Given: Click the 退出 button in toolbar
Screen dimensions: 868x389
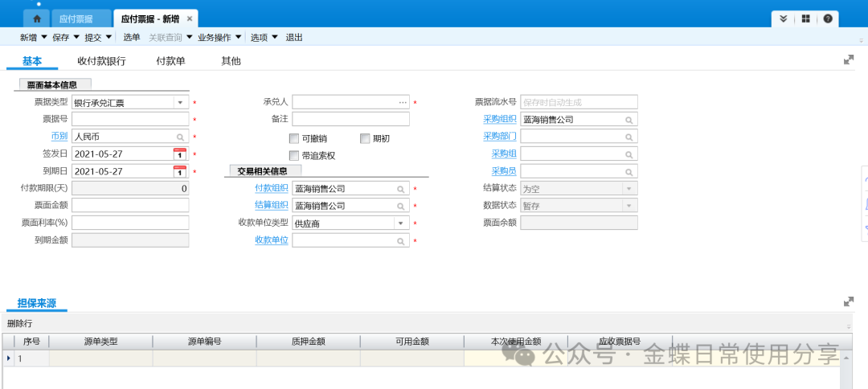Looking at the screenshot, I should pyautogui.click(x=294, y=37).
